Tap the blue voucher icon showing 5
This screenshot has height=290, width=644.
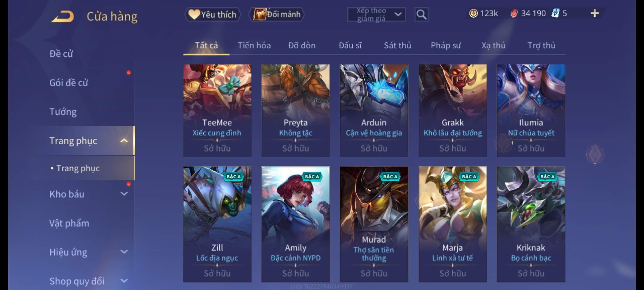pos(555,13)
